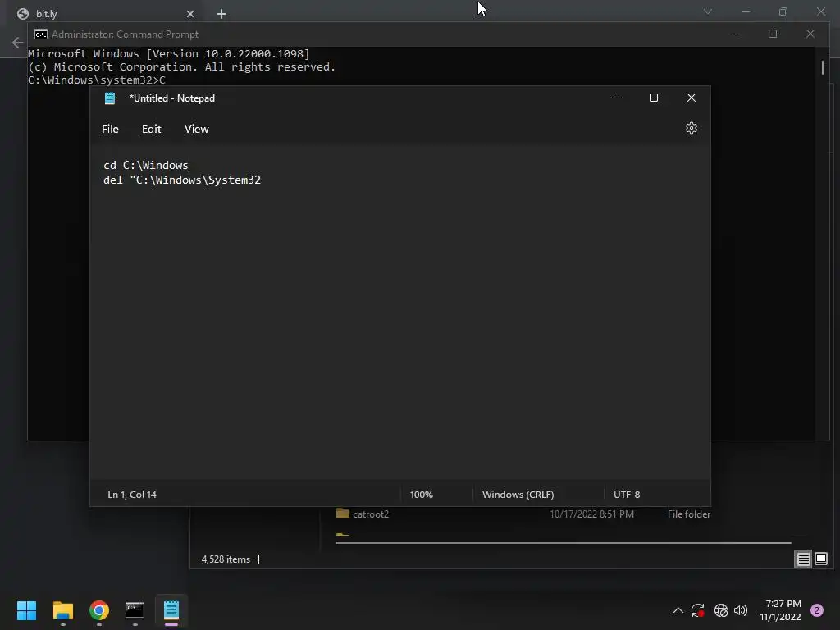The height and width of the screenshot is (630, 840).
Task: Open File Explorer from the taskbar
Action: click(63, 610)
